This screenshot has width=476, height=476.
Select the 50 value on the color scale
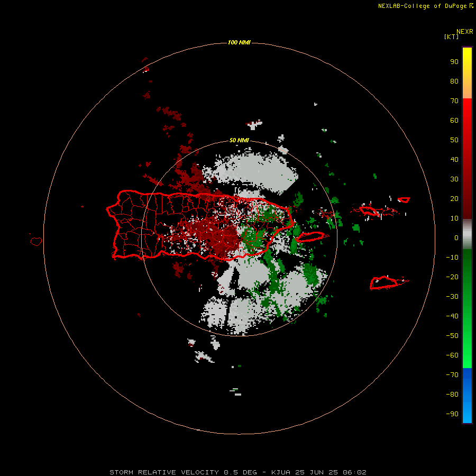(454, 140)
